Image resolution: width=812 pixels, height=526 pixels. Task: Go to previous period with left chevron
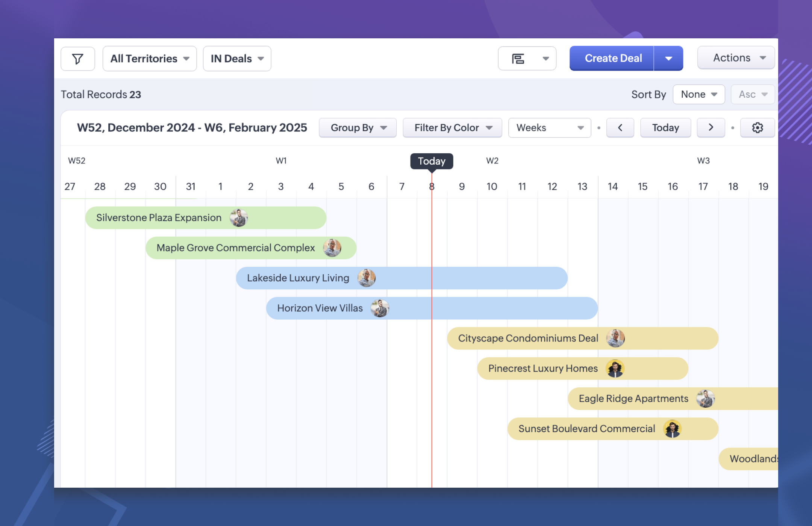pyautogui.click(x=620, y=128)
